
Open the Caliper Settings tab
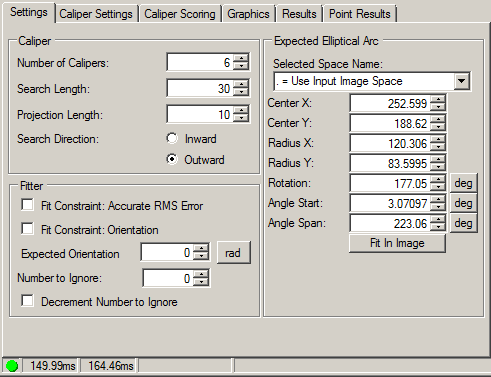point(96,14)
